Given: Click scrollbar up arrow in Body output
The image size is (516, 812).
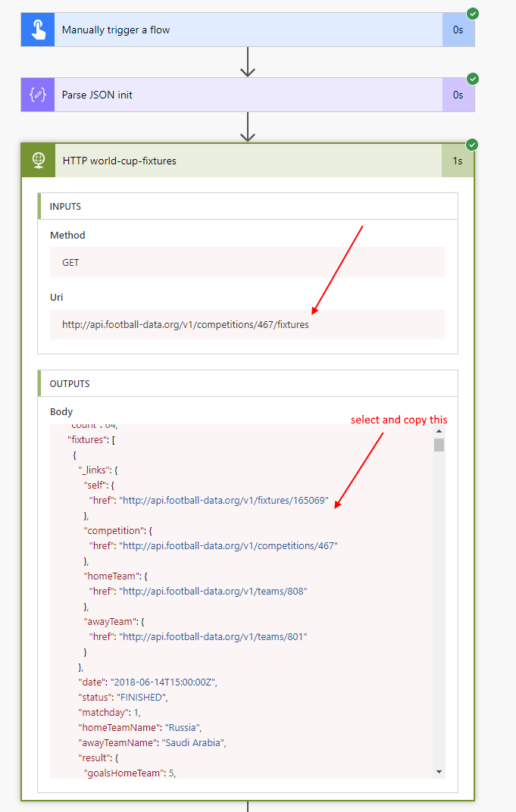Looking at the screenshot, I should [439, 431].
